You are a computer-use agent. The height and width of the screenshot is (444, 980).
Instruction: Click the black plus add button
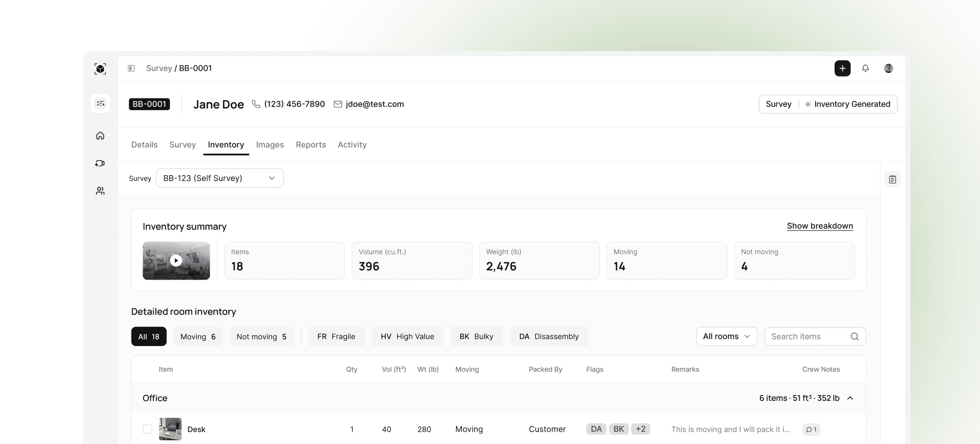pos(842,68)
